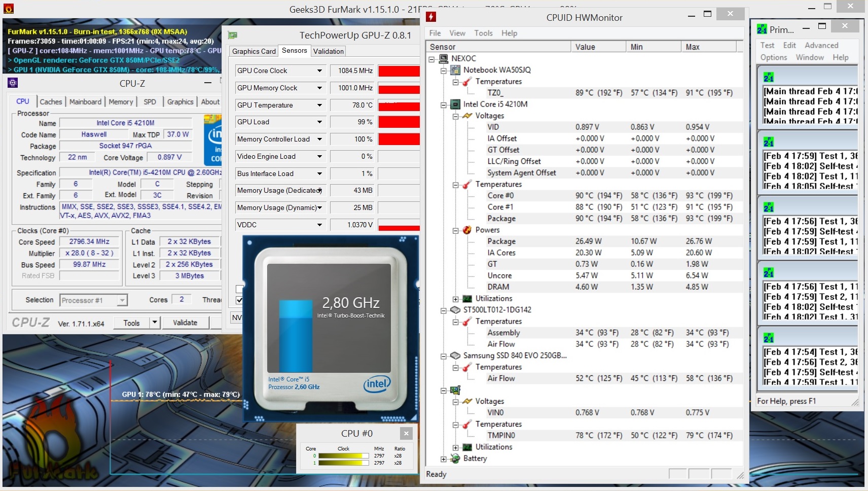
Task: Open the Mainboard tab in CPU-Z
Action: point(85,102)
